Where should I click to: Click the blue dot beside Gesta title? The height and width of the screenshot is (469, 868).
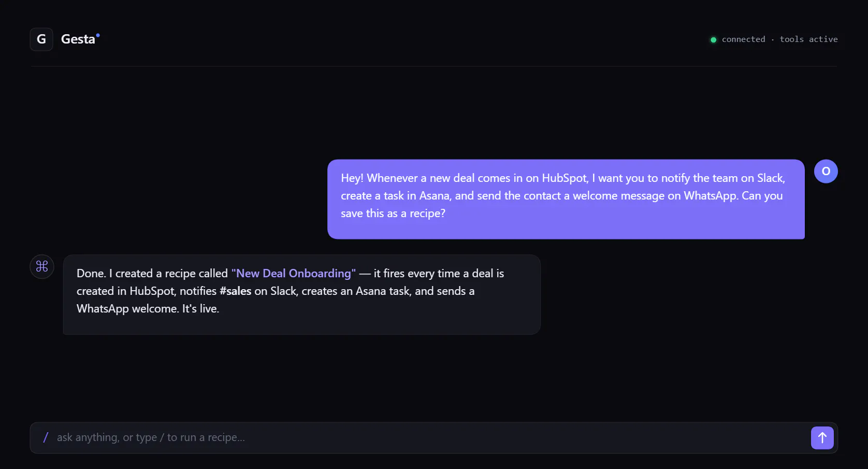point(98,35)
